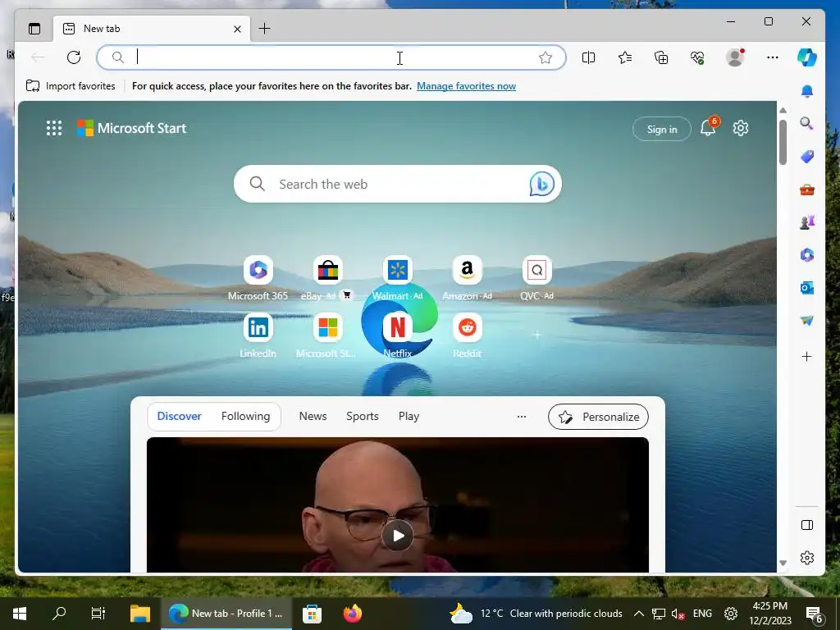Switch to the News tab
This screenshot has width=840, height=630.
313,416
